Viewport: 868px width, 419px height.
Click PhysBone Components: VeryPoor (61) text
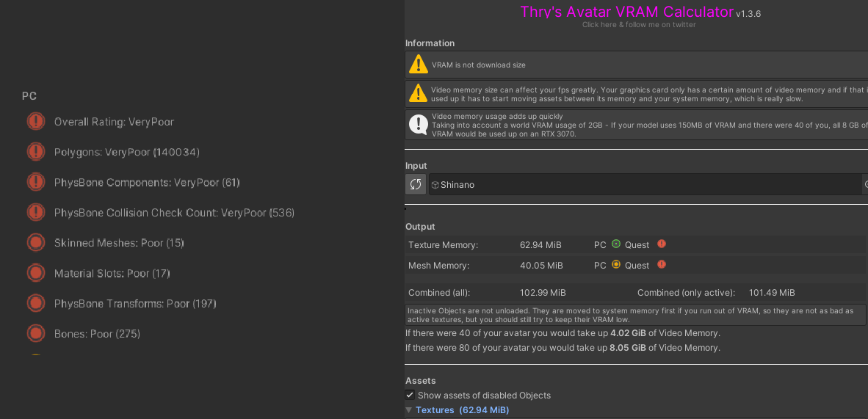point(147,183)
